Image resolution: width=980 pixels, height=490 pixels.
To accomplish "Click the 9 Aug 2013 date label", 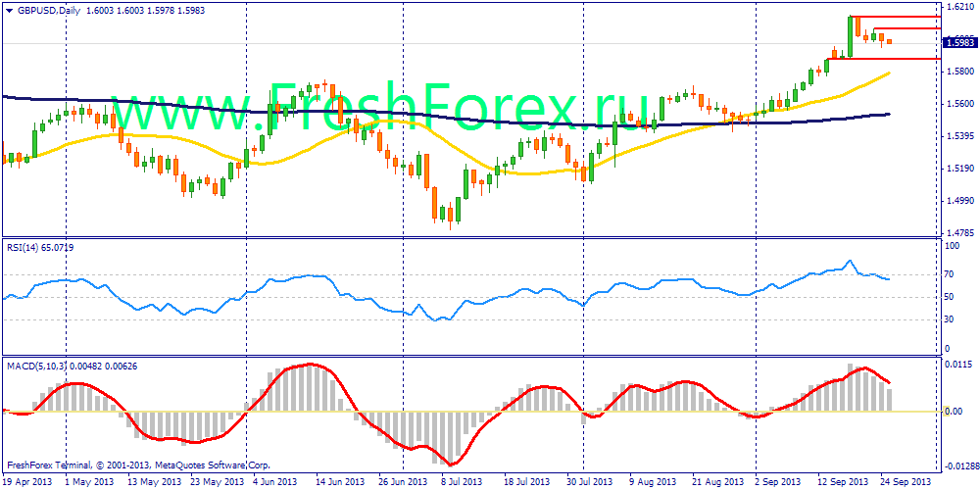I will 651,482.
